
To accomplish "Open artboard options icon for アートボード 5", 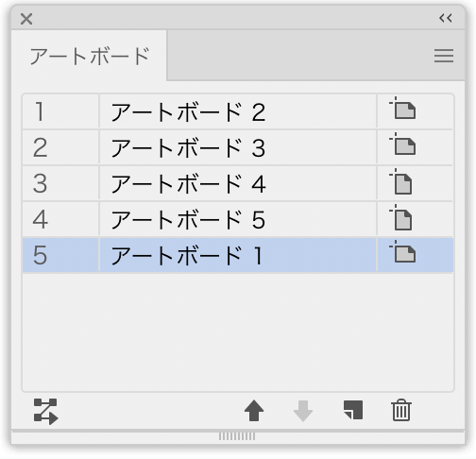I will click(x=400, y=217).
